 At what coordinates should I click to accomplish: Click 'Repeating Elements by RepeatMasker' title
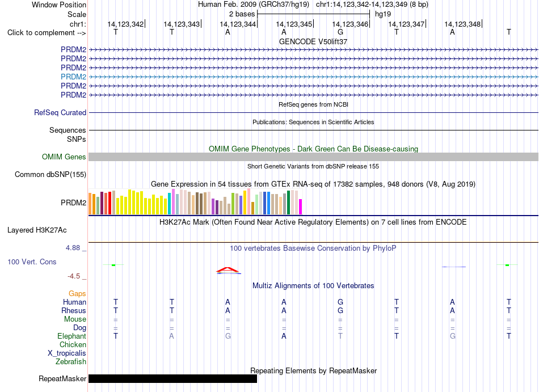(x=313, y=370)
